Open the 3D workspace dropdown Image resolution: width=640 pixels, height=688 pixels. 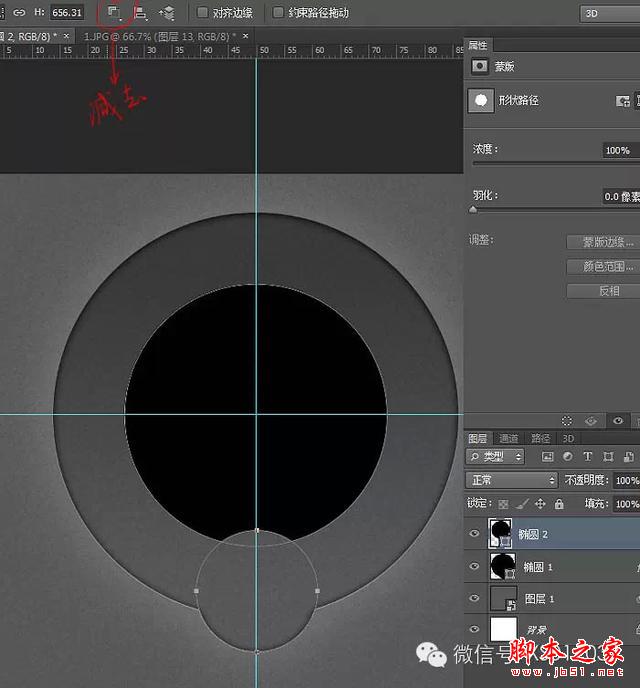click(x=611, y=13)
